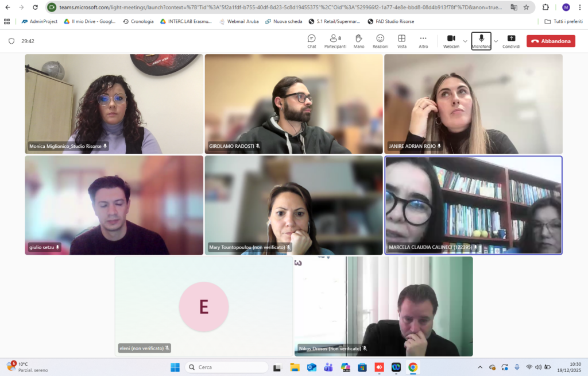Image resolution: width=588 pixels, height=376 pixels.
Task: Toggle Google Translate icon in address bar
Action: click(x=514, y=7)
